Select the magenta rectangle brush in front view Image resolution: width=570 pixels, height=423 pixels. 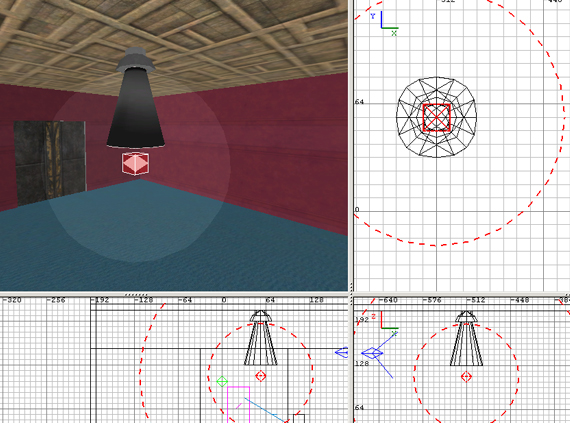238,404
